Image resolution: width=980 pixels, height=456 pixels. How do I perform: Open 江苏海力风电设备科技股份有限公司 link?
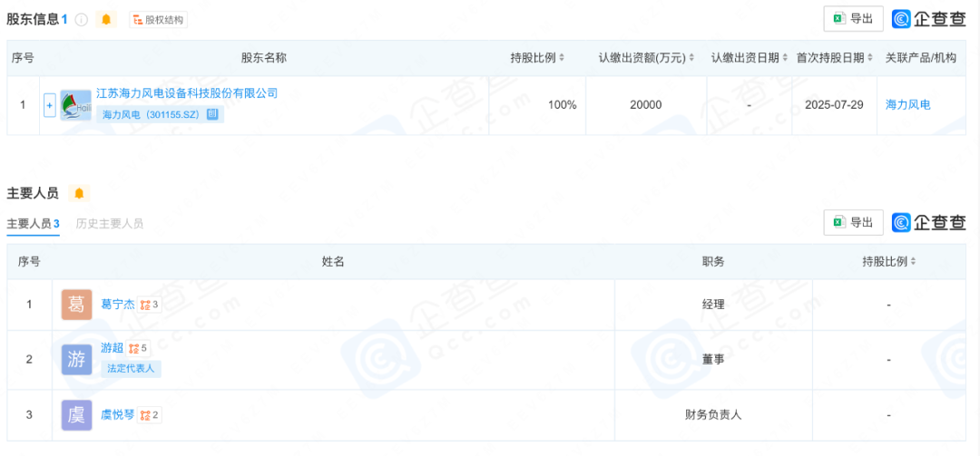pyautogui.click(x=187, y=93)
